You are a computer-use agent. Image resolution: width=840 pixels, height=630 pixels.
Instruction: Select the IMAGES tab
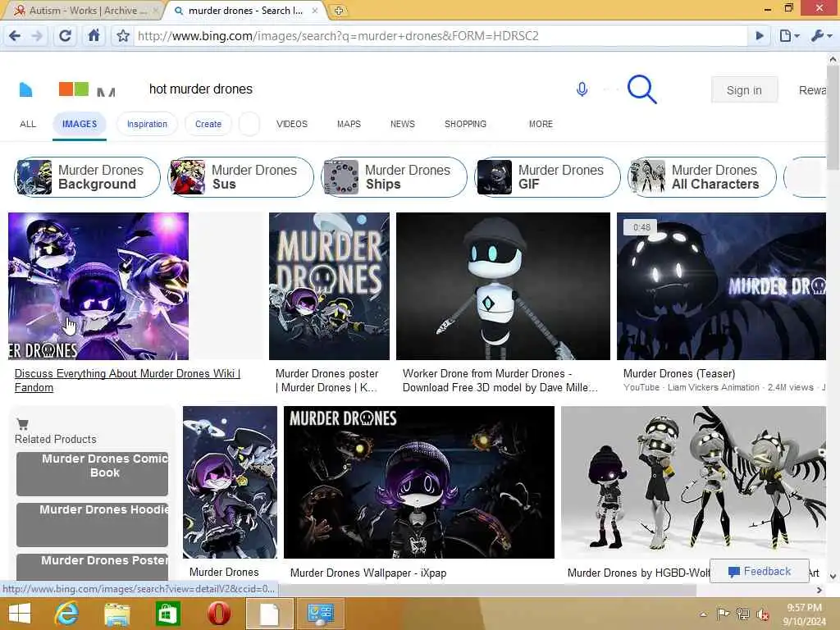tap(80, 125)
